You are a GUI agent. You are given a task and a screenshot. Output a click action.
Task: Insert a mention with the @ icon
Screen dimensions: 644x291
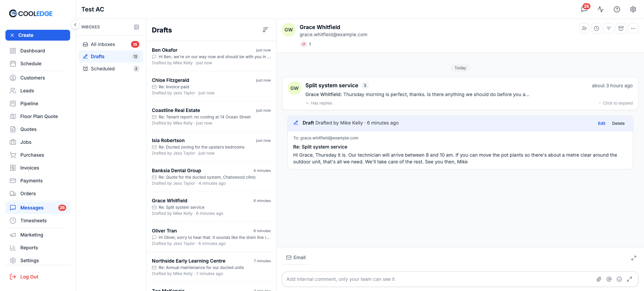tap(609, 279)
